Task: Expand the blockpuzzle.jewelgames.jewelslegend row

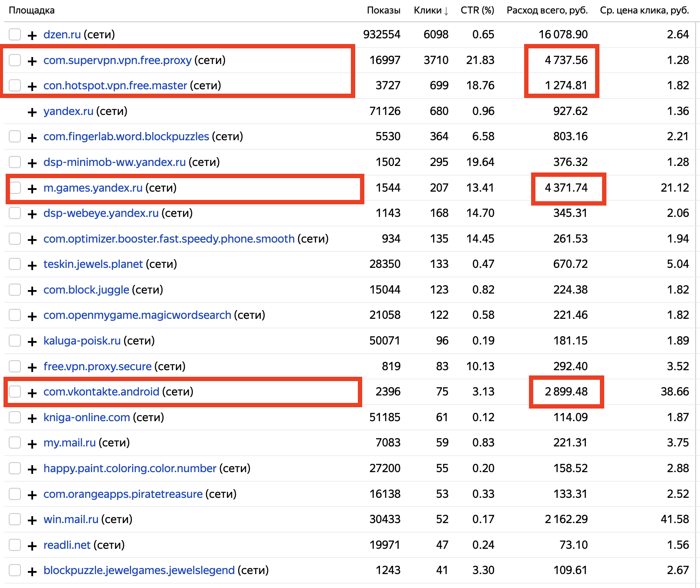Action: [32, 571]
